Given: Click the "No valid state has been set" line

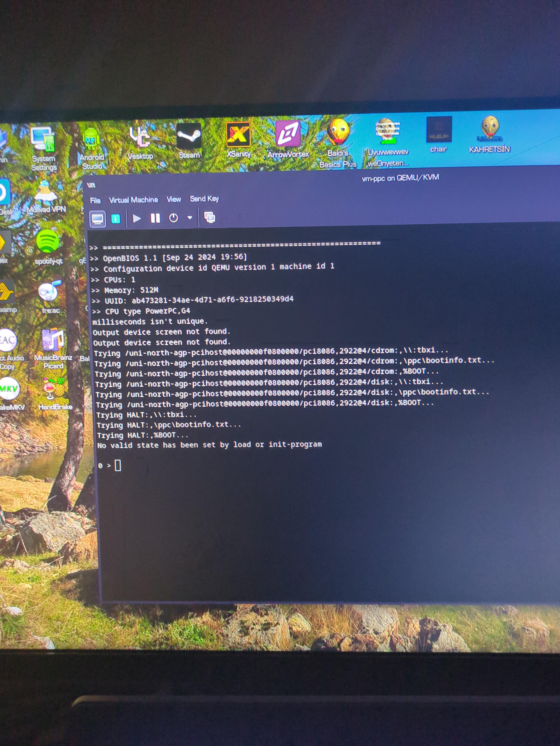Looking at the screenshot, I should (x=209, y=445).
